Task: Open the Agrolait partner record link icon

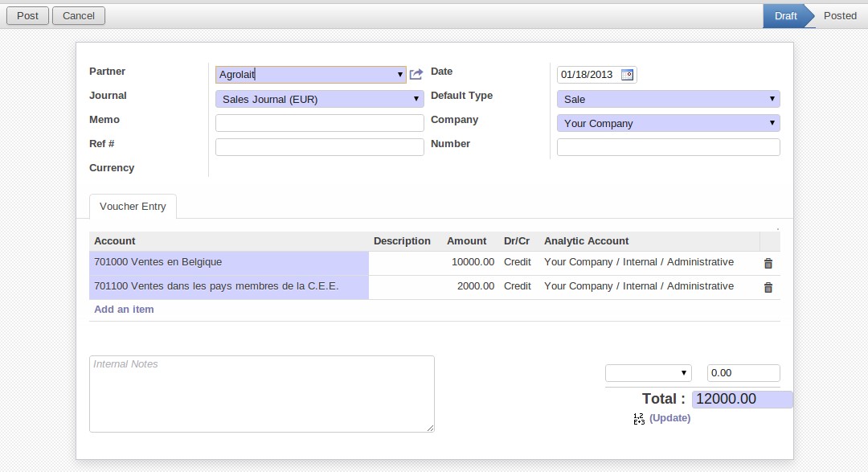Action: point(416,75)
